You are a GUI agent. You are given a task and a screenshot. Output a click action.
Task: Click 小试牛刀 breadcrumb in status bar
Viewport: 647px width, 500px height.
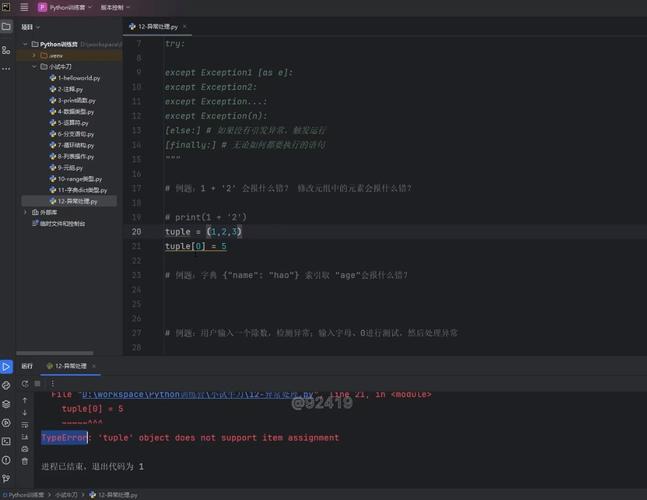pyautogui.click(x=66, y=495)
